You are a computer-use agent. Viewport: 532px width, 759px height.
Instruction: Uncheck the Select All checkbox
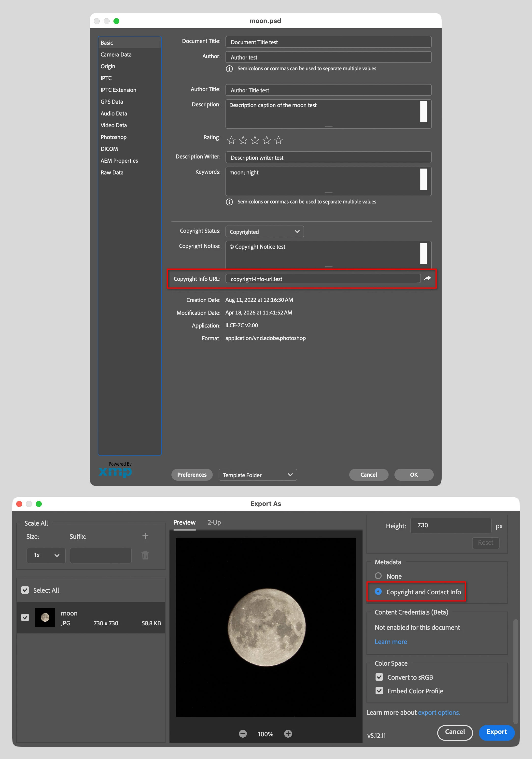(25, 590)
